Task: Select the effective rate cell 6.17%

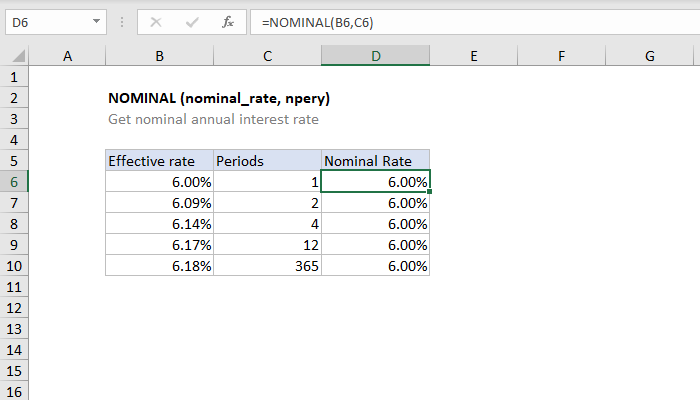Action: [159, 245]
